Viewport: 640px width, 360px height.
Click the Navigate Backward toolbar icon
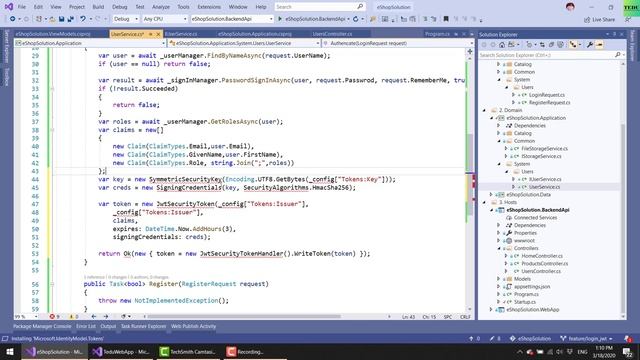[13, 19]
